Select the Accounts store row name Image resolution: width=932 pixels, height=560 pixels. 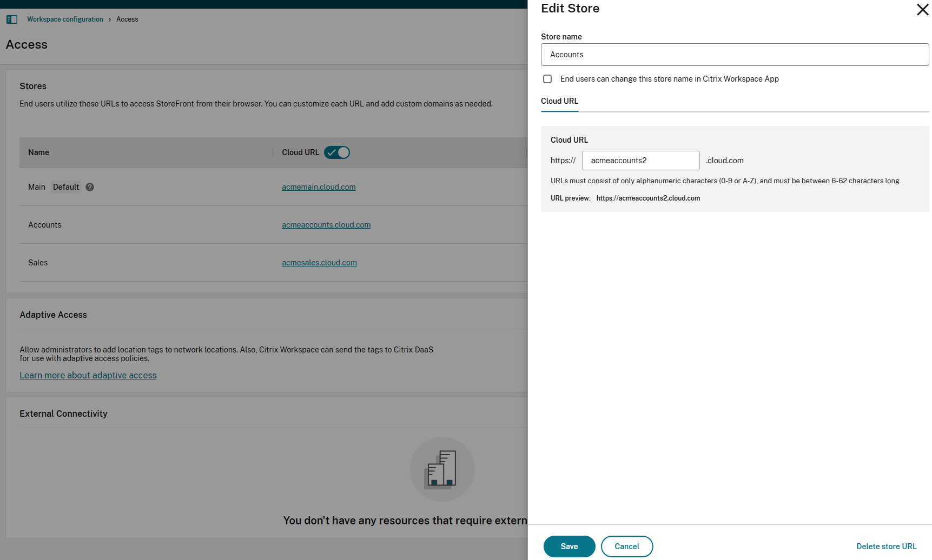(x=45, y=225)
